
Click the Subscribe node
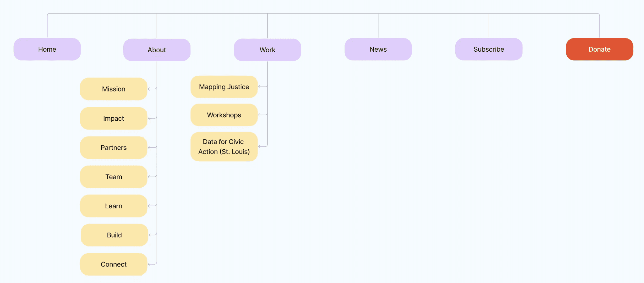tap(489, 49)
